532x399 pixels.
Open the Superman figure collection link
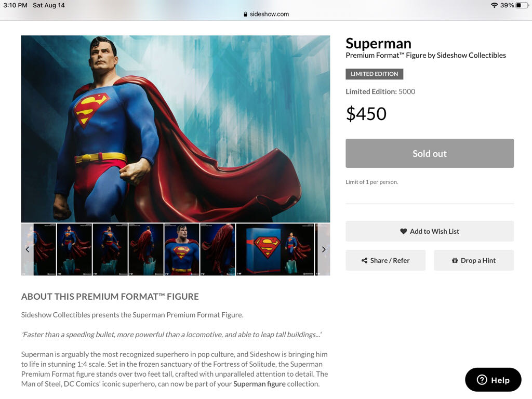click(259, 384)
